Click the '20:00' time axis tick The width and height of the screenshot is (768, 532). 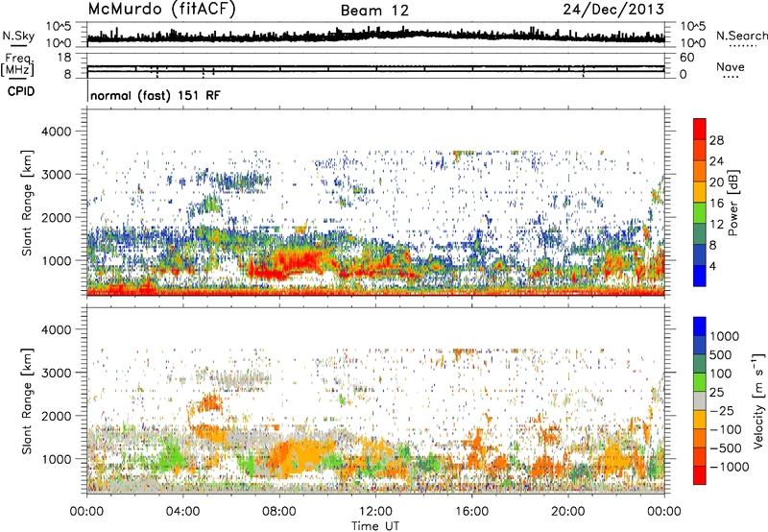click(568, 511)
